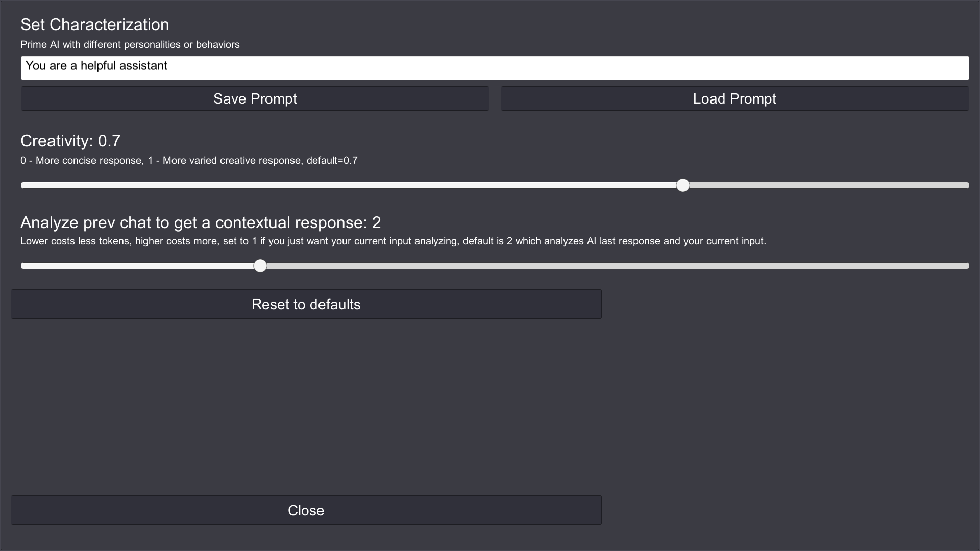Viewport: 980px width, 551px height.
Task: Click the "Prime AI with different personalities" description
Action: tap(130, 44)
